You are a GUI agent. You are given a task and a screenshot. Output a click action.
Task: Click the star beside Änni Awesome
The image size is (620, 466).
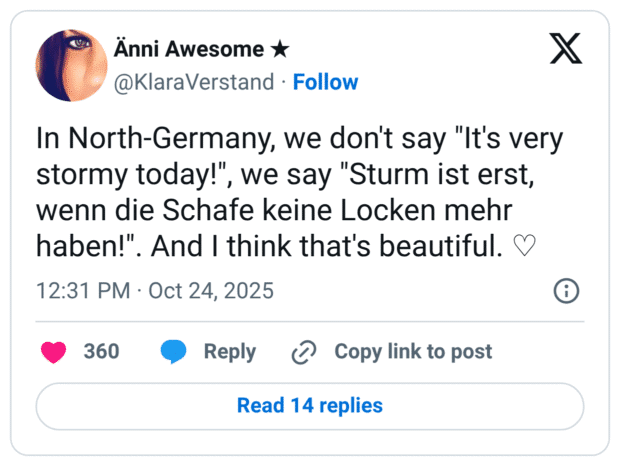click(x=281, y=49)
